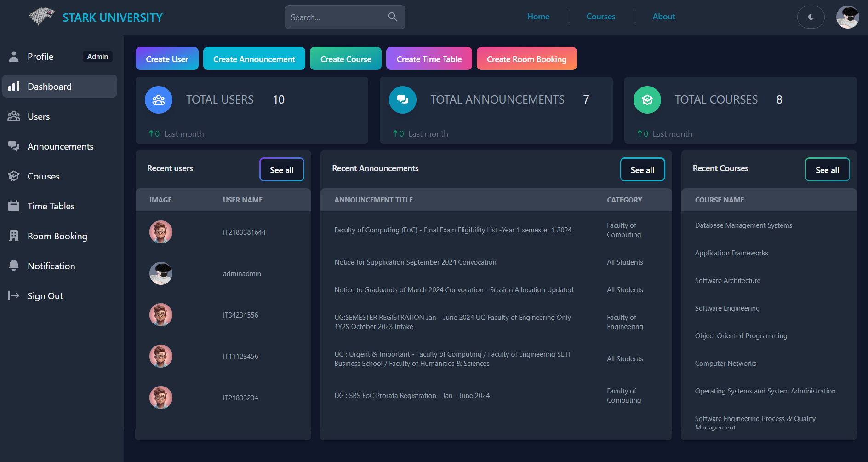Image resolution: width=868 pixels, height=462 pixels.
Task: Click the search magnifier icon
Action: 393,17
